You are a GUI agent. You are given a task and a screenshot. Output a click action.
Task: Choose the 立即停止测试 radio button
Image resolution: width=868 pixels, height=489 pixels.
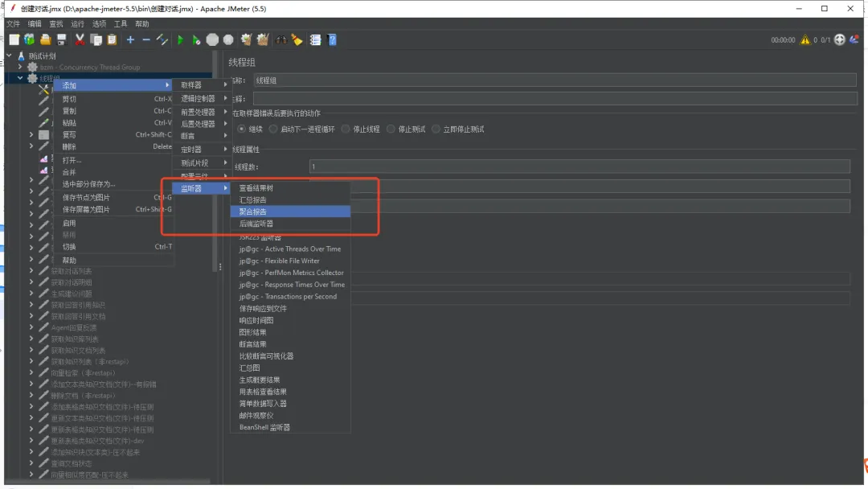(437, 129)
